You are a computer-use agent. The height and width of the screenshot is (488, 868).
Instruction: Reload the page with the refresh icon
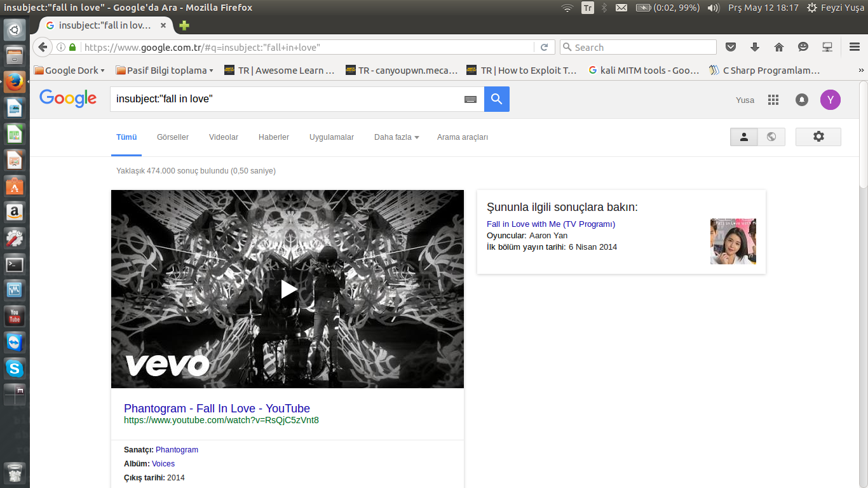pos(544,47)
